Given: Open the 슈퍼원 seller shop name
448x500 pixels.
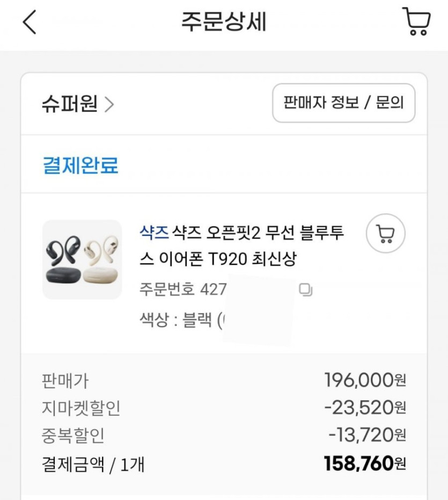Looking at the screenshot, I should 70,104.
